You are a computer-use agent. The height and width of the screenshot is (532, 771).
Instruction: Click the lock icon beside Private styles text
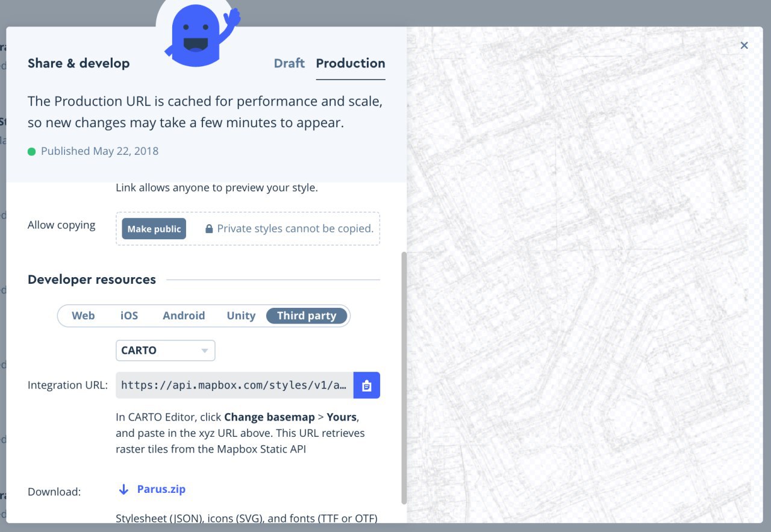point(209,229)
